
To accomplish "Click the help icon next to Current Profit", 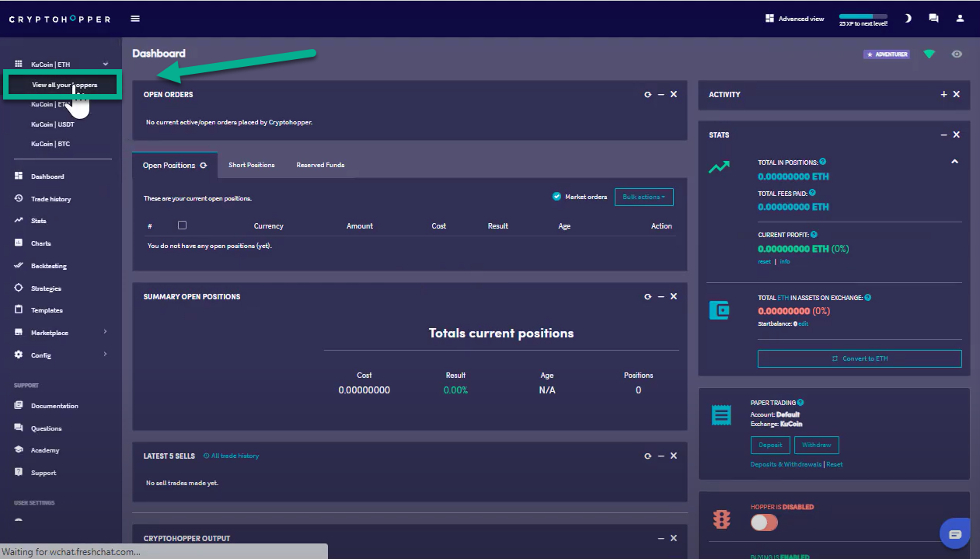I will [814, 234].
